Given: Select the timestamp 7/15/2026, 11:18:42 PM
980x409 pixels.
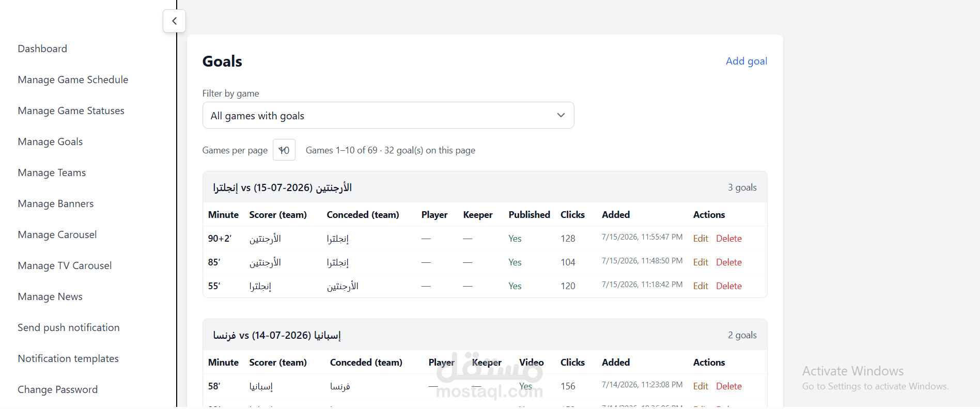Looking at the screenshot, I should click(x=642, y=285).
